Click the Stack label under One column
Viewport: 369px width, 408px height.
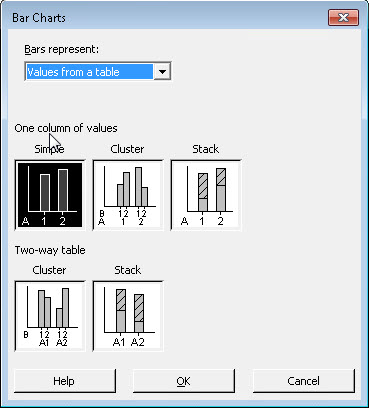pyautogui.click(x=206, y=149)
